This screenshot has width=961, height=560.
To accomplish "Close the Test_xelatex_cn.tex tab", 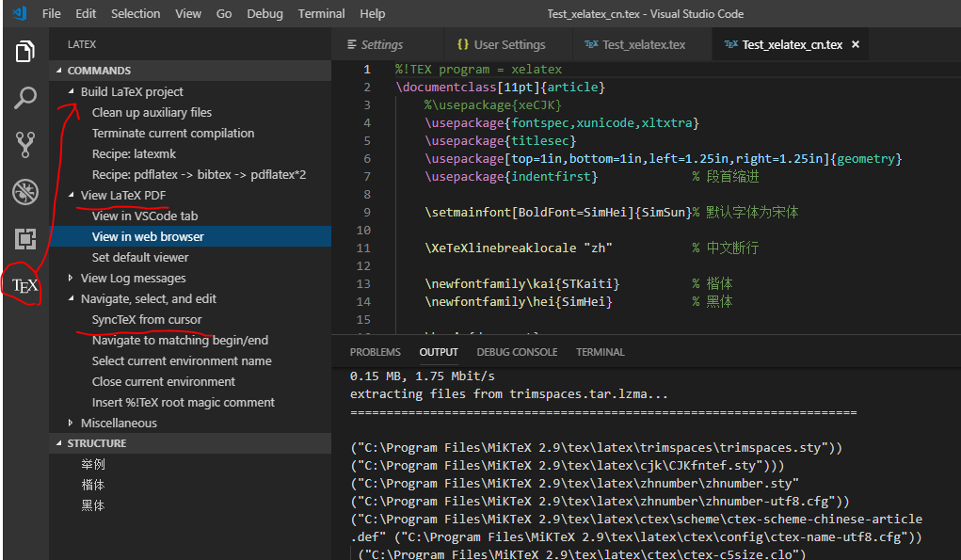I will [856, 44].
